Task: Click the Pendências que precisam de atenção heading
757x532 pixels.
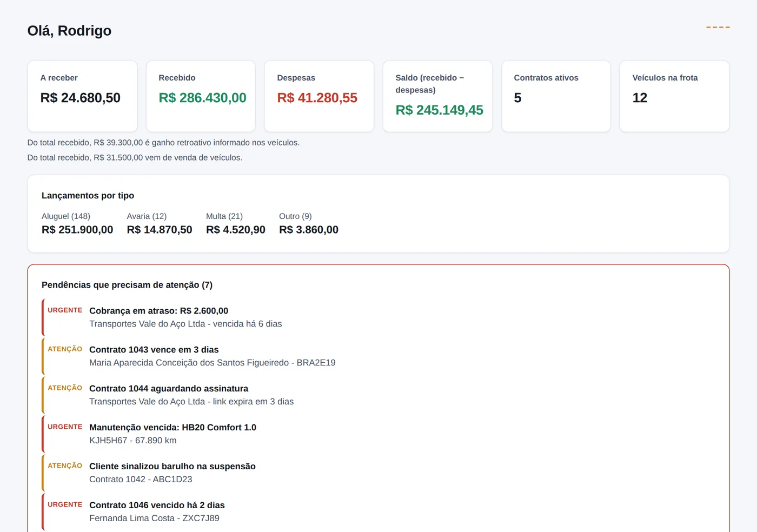Action: 127,285
